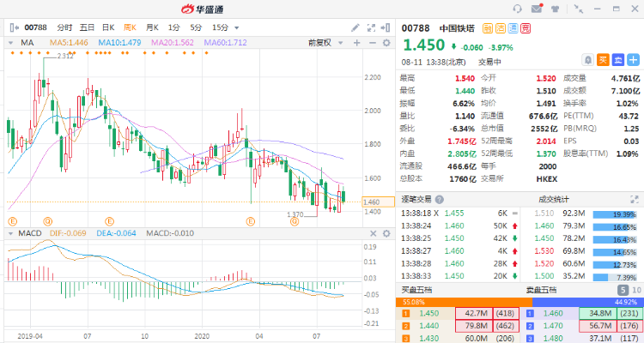This screenshot has width=644, height=343.
Task: Switch to 5分 five-minute tab
Action: 196,27
